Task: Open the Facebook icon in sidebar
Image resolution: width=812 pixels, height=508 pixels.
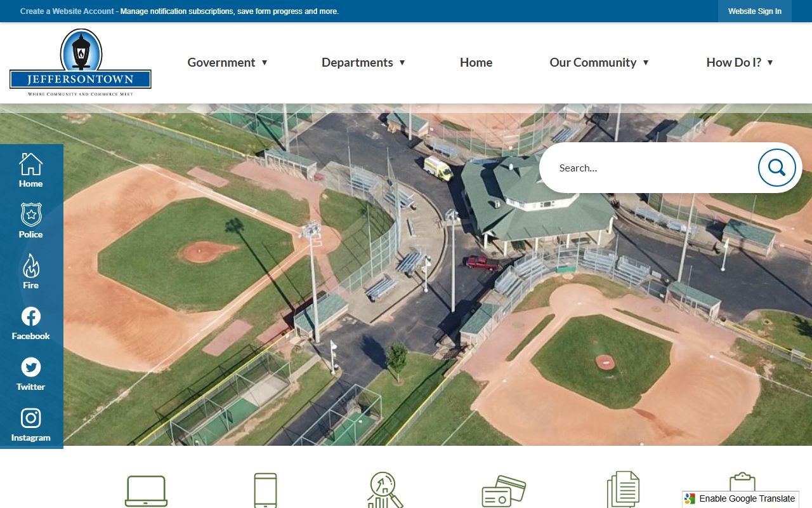Action: click(30, 317)
